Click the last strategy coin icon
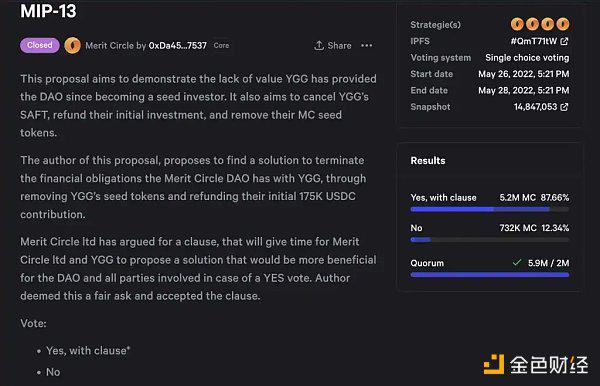The image size is (600, 386). tap(562, 24)
